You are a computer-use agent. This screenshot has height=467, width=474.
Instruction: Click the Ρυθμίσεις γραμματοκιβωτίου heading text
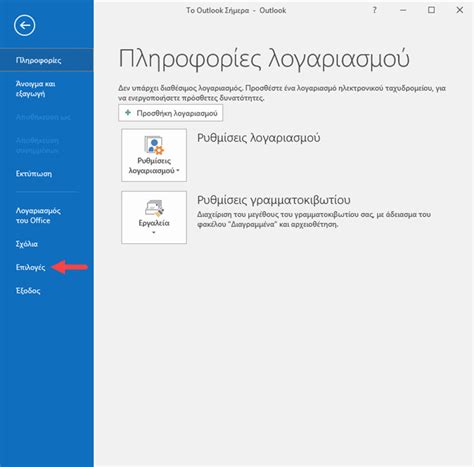point(274,200)
